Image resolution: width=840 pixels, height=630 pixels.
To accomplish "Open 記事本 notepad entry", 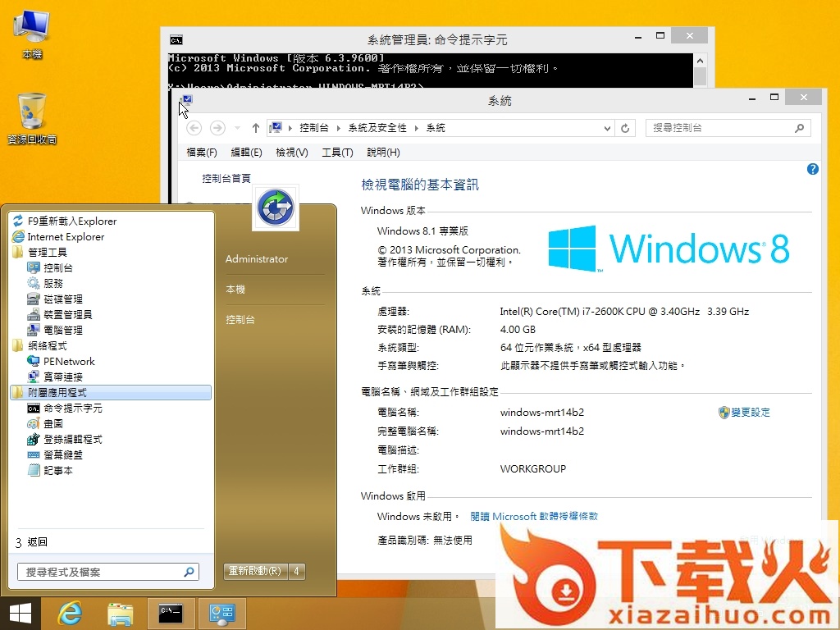I will 58,470.
